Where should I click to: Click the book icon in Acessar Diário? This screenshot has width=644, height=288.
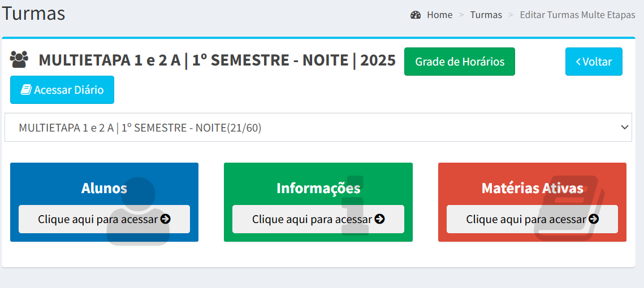pyautogui.click(x=26, y=89)
